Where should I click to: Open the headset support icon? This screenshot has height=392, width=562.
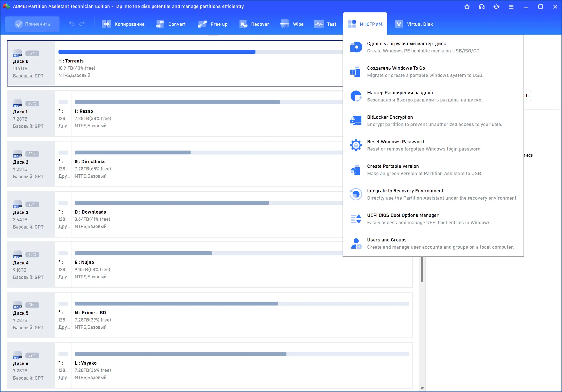coord(481,7)
